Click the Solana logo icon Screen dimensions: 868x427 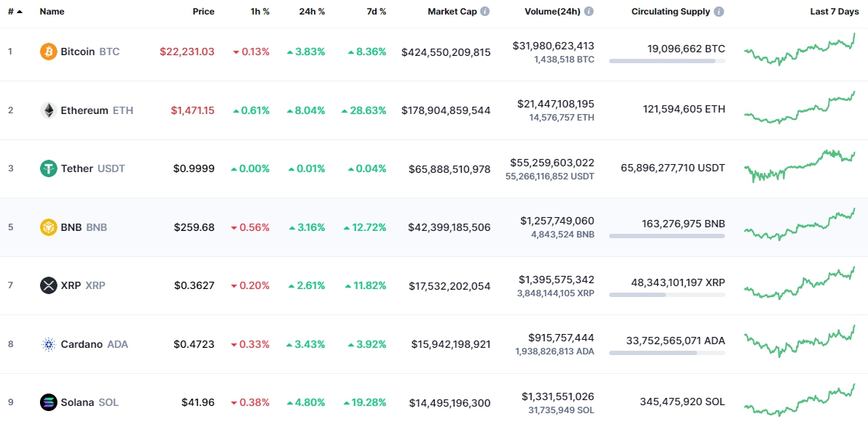click(x=49, y=402)
